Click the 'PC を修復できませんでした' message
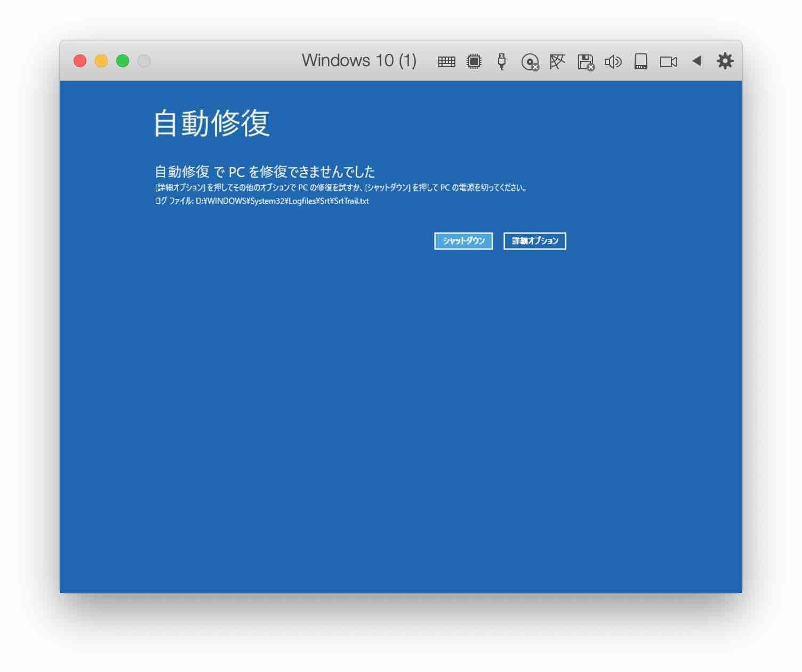This screenshot has width=802, height=672. [302, 172]
